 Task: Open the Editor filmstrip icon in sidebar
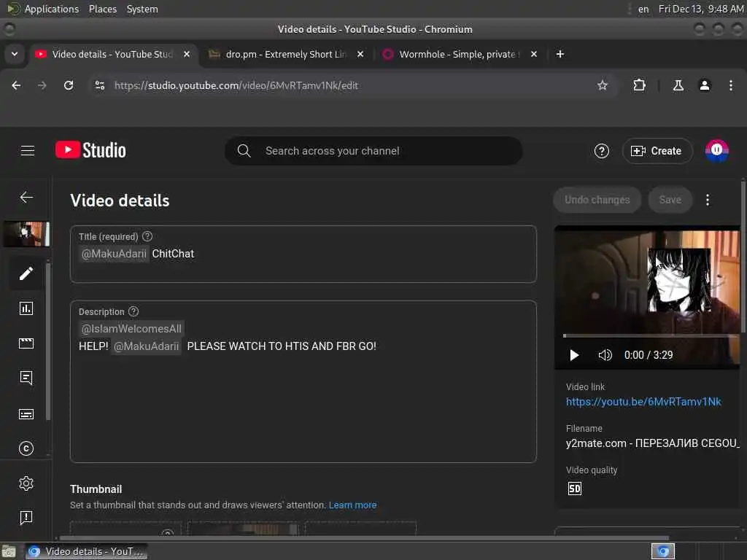pyautogui.click(x=26, y=343)
